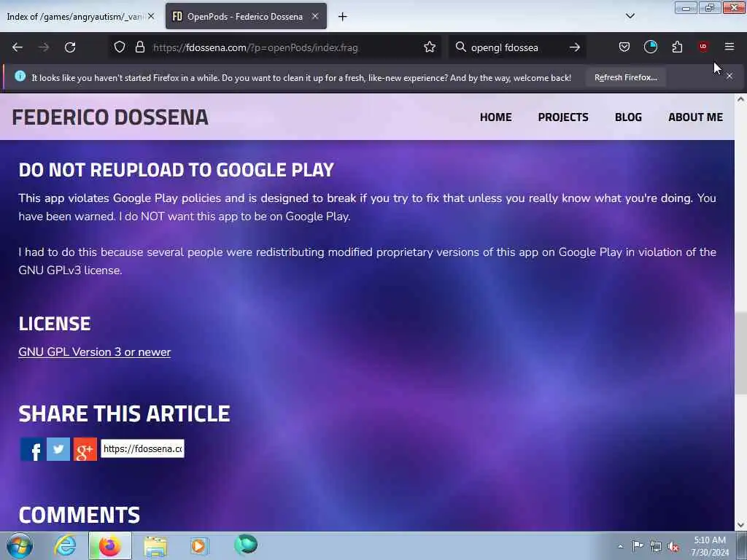Click the Action Center flag tray icon
This screenshot has height=560, width=747.
[638, 545]
